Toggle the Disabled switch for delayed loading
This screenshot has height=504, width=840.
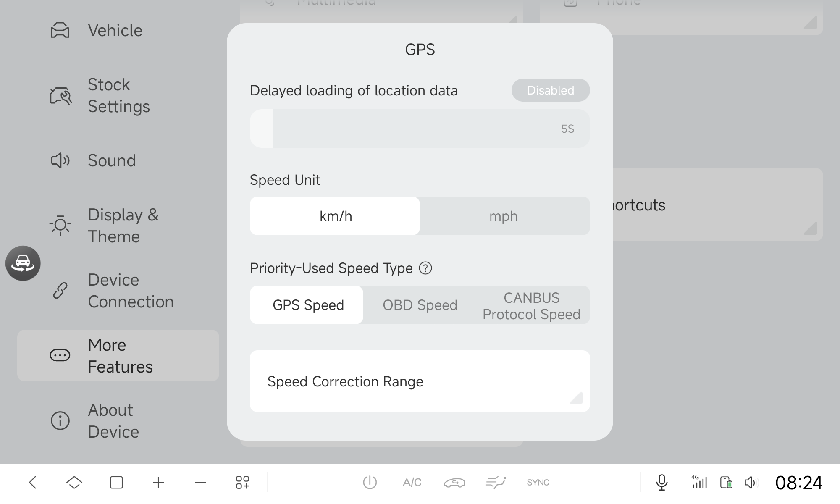click(x=550, y=90)
